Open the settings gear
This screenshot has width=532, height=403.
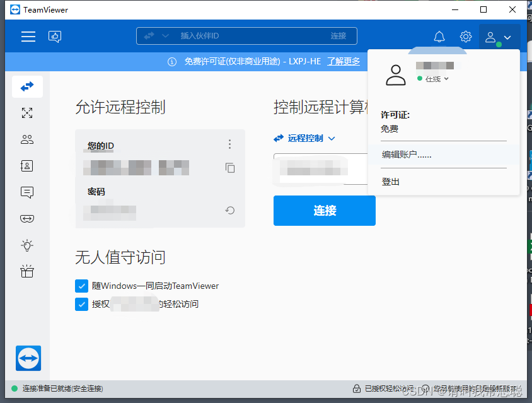pos(466,37)
